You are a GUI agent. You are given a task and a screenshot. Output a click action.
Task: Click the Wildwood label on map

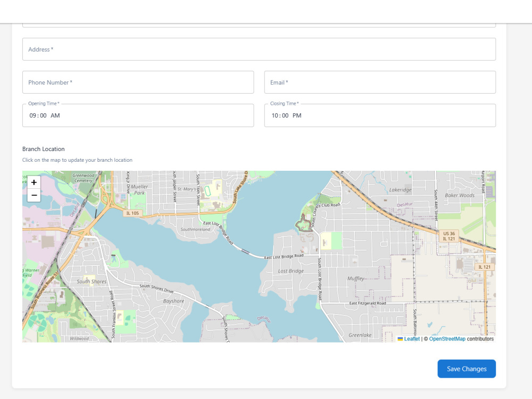(x=79, y=338)
